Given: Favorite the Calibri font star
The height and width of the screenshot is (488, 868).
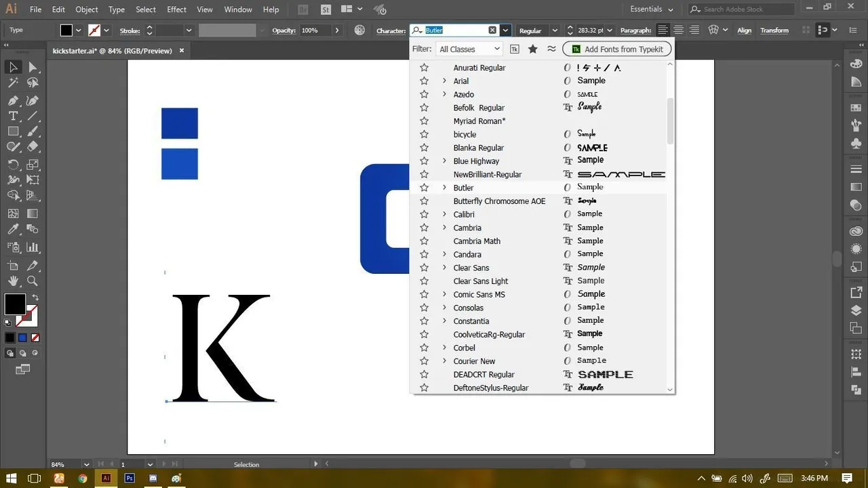Looking at the screenshot, I should pyautogui.click(x=425, y=214).
